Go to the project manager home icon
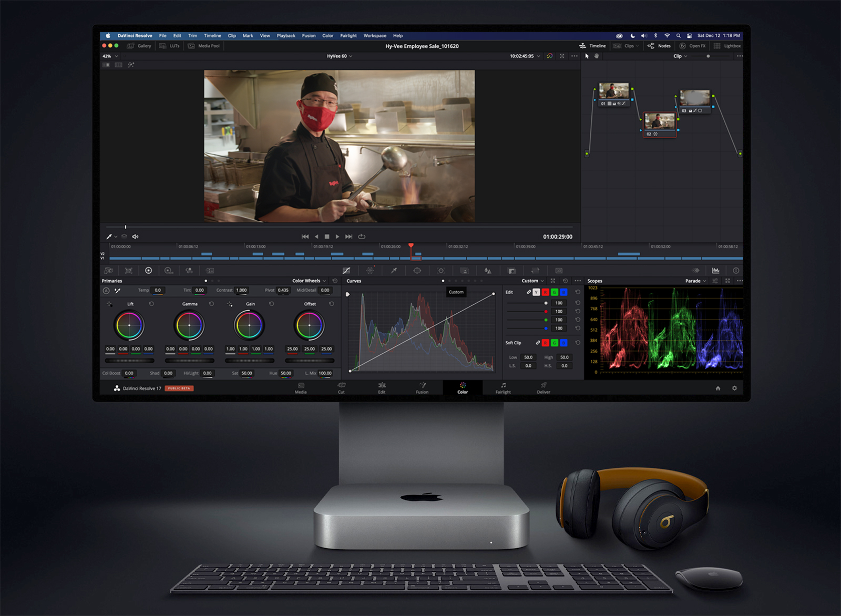The height and width of the screenshot is (616, 841). click(x=718, y=388)
